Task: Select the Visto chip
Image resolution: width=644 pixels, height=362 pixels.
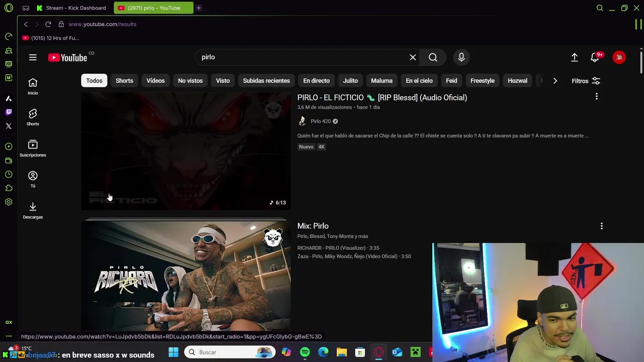Action: pos(223,81)
